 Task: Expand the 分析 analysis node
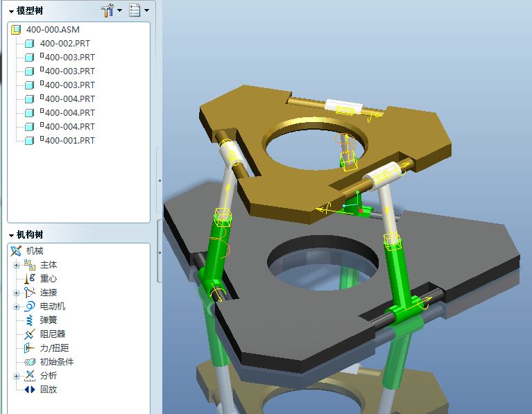coord(16,376)
